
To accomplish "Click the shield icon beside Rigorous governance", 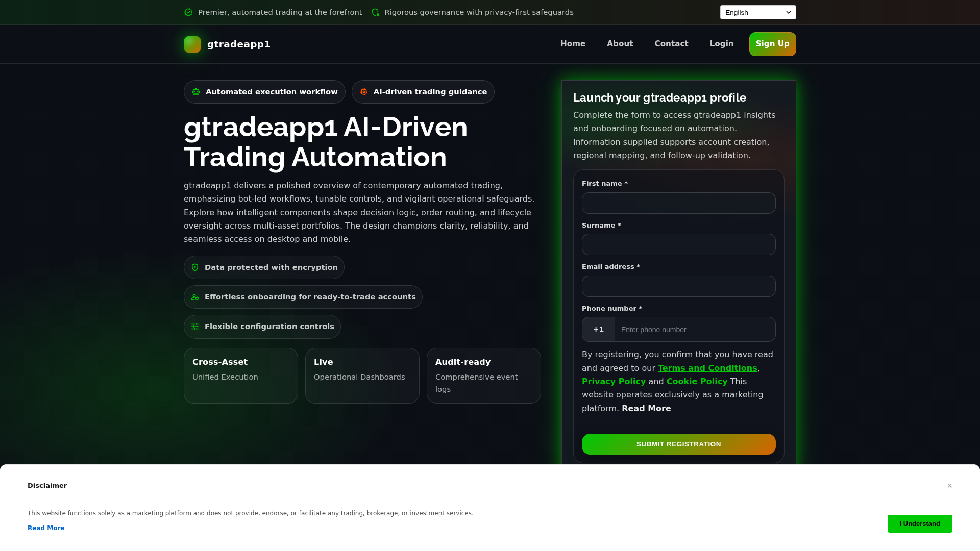I will [x=376, y=12].
